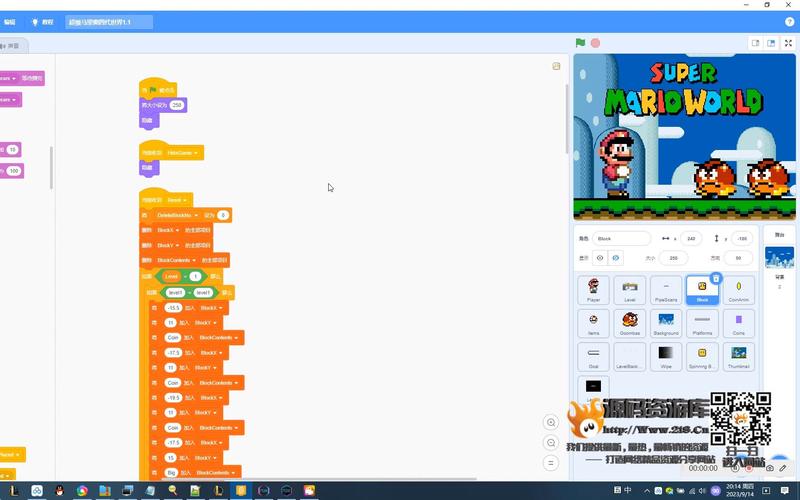Select the Thumbnail sprite
This screenshot has width=800, height=500.
[x=738, y=356]
